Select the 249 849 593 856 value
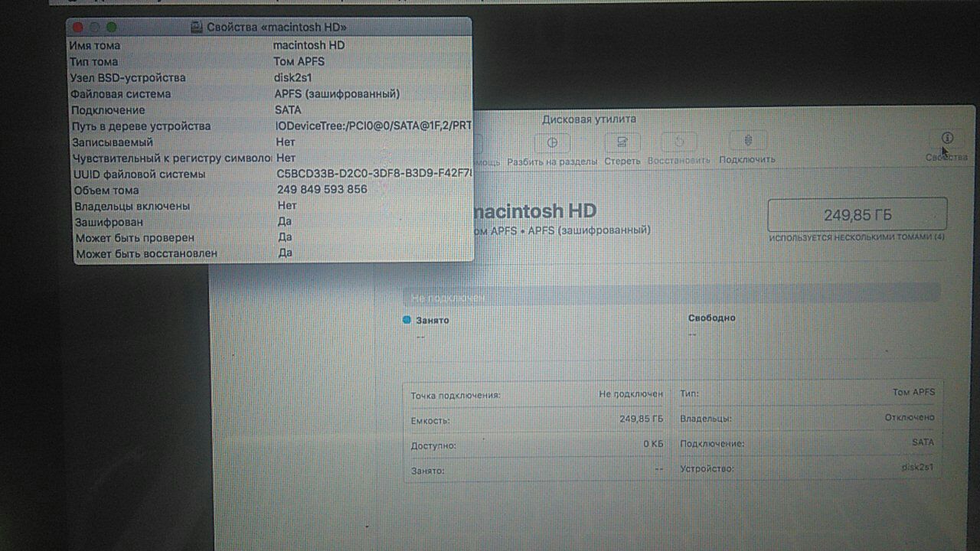This screenshot has width=980, height=551. [x=322, y=190]
